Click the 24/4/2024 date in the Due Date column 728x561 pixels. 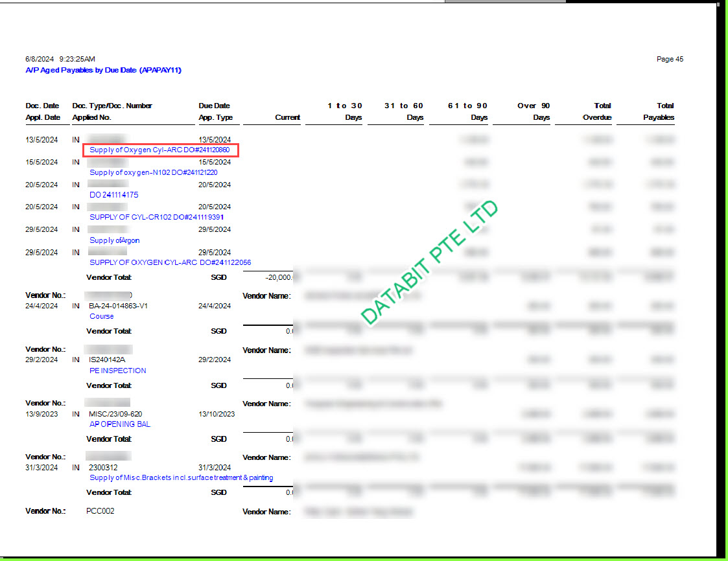pyautogui.click(x=215, y=306)
